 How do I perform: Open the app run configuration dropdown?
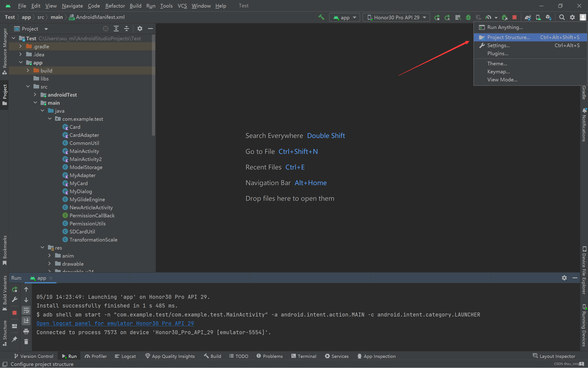344,17
